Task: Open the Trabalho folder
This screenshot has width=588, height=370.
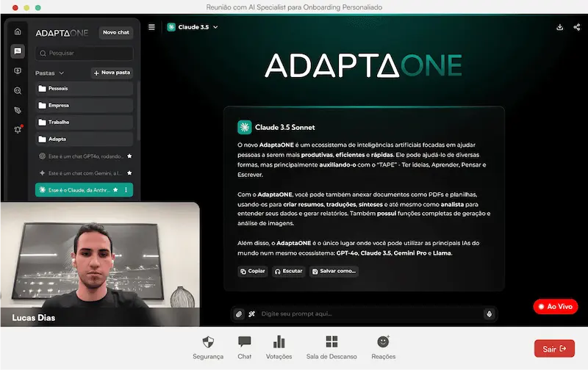Action: [84, 122]
